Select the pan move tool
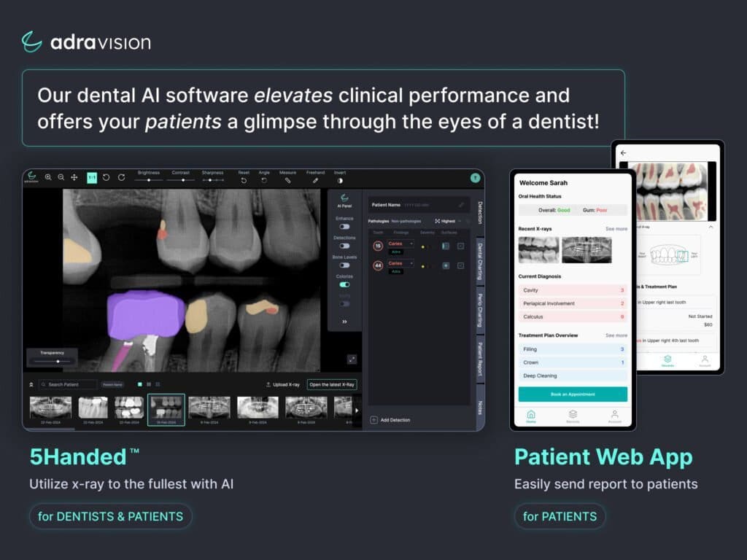This screenshot has width=747, height=560. pos(74,177)
